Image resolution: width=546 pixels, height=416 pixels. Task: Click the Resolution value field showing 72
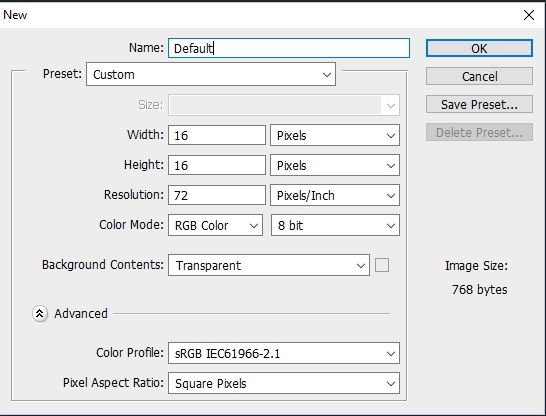point(217,195)
